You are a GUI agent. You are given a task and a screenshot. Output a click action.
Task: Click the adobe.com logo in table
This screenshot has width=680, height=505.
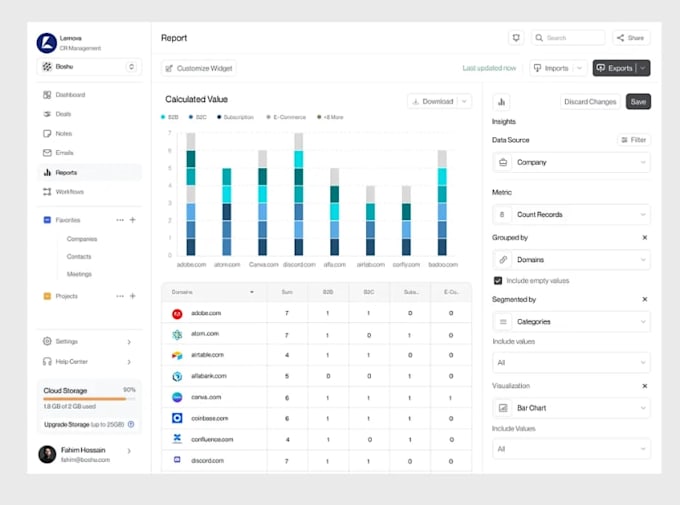click(177, 313)
